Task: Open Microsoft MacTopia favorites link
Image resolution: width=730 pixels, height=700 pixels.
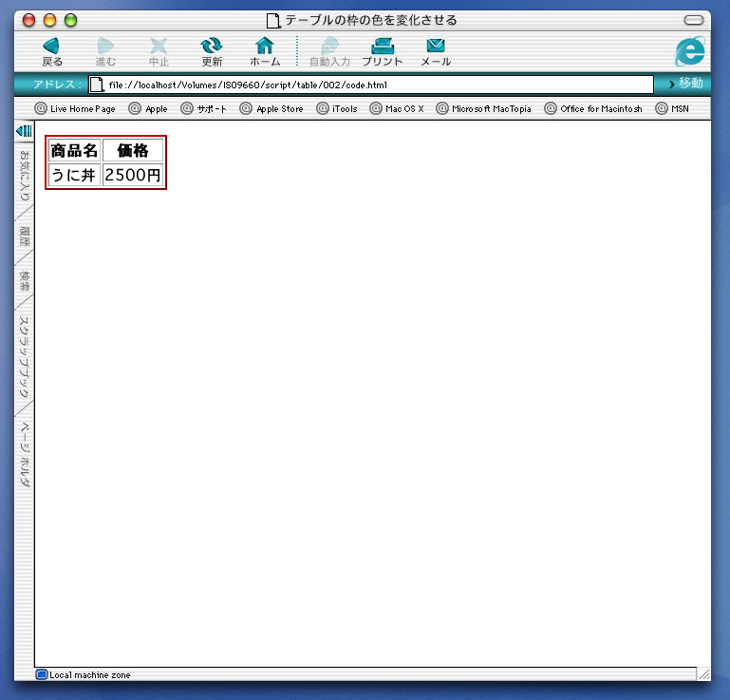Action: (484, 108)
